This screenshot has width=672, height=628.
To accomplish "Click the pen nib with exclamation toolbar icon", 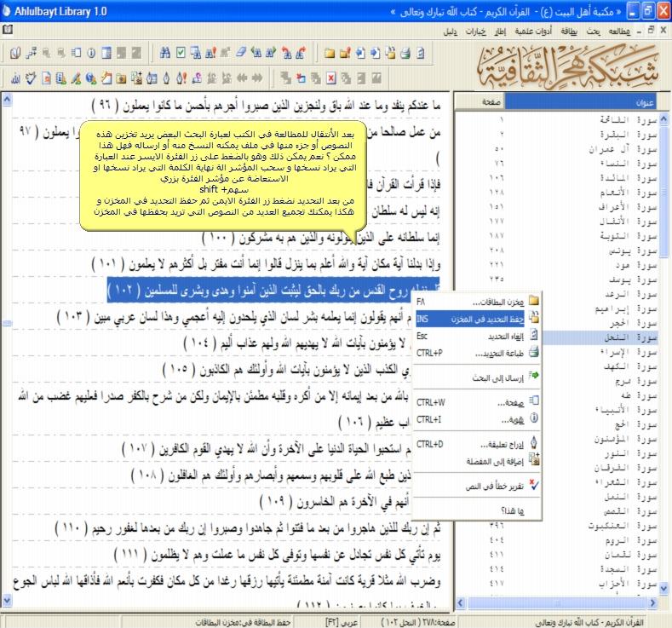I will [x=181, y=78].
